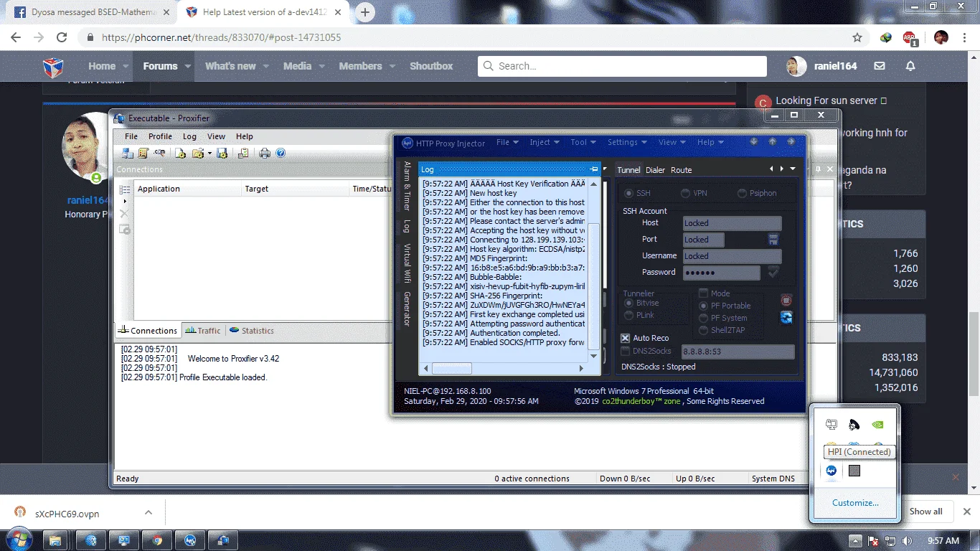The width and height of the screenshot is (980, 551).
Task: Click the DNS2Socks 8.8.8.8:53 address field
Action: tap(738, 352)
